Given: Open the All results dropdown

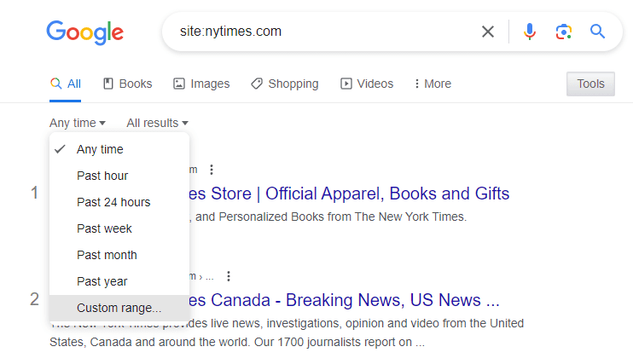Looking at the screenshot, I should pyautogui.click(x=158, y=123).
